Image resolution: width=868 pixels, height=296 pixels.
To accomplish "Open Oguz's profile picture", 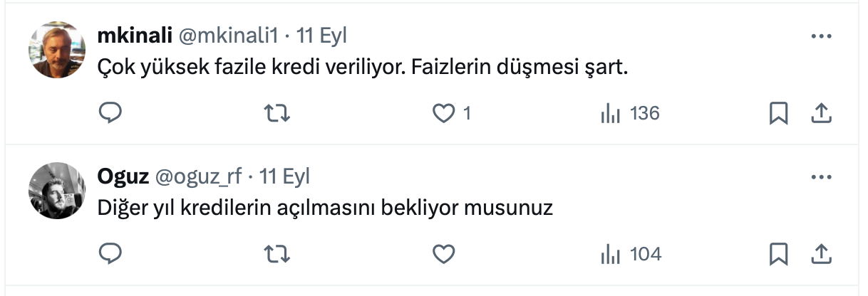I will (57, 190).
